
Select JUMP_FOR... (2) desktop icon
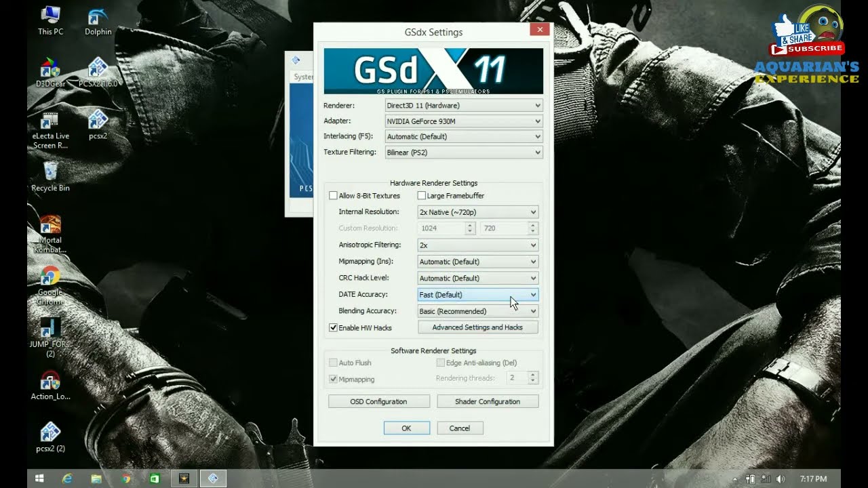tap(50, 338)
